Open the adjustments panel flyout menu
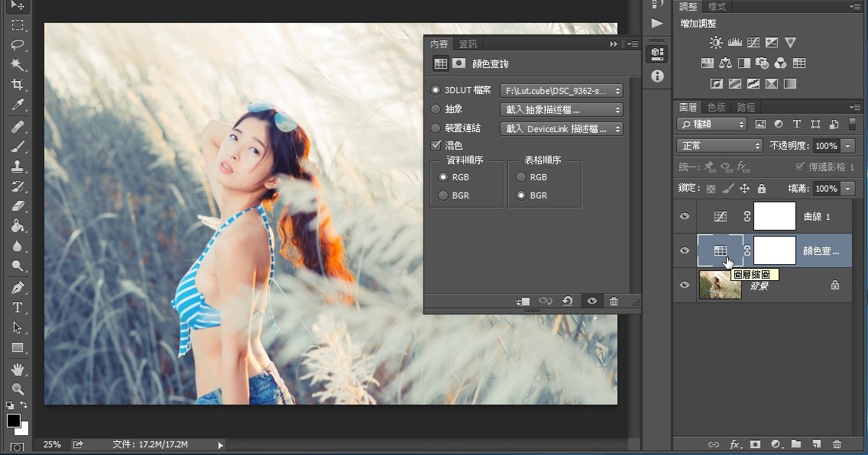The image size is (868, 455). tap(855, 7)
